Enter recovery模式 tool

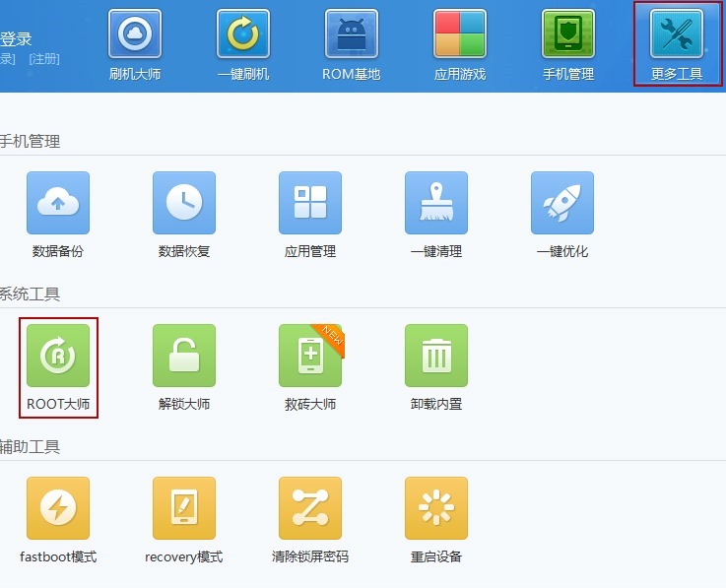tap(184, 508)
